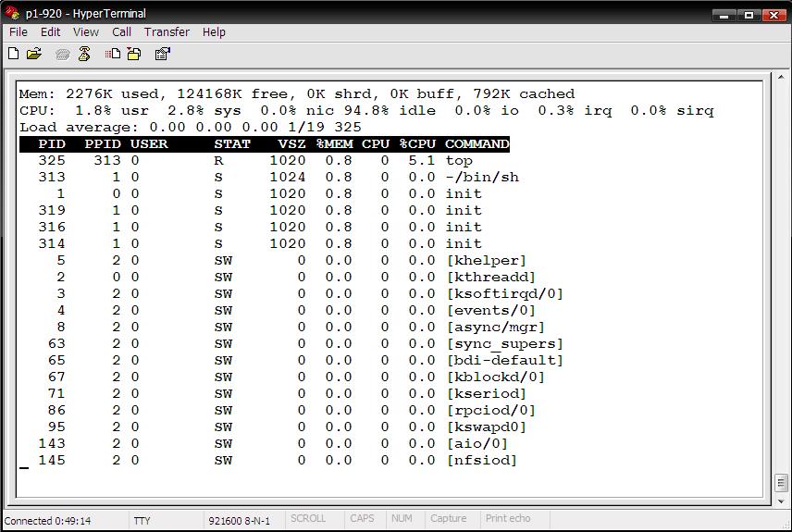Click the Disconnect phone toolbar icon
792x532 pixels.
[83, 55]
